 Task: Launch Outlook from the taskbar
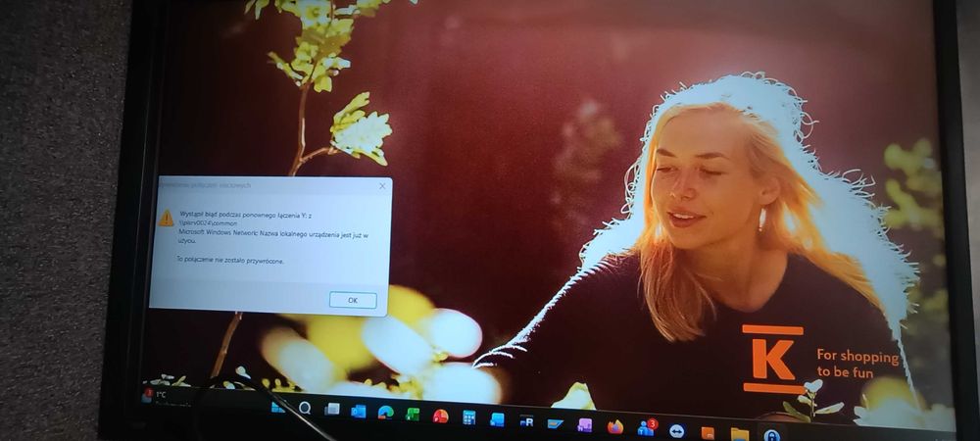[359, 411]
